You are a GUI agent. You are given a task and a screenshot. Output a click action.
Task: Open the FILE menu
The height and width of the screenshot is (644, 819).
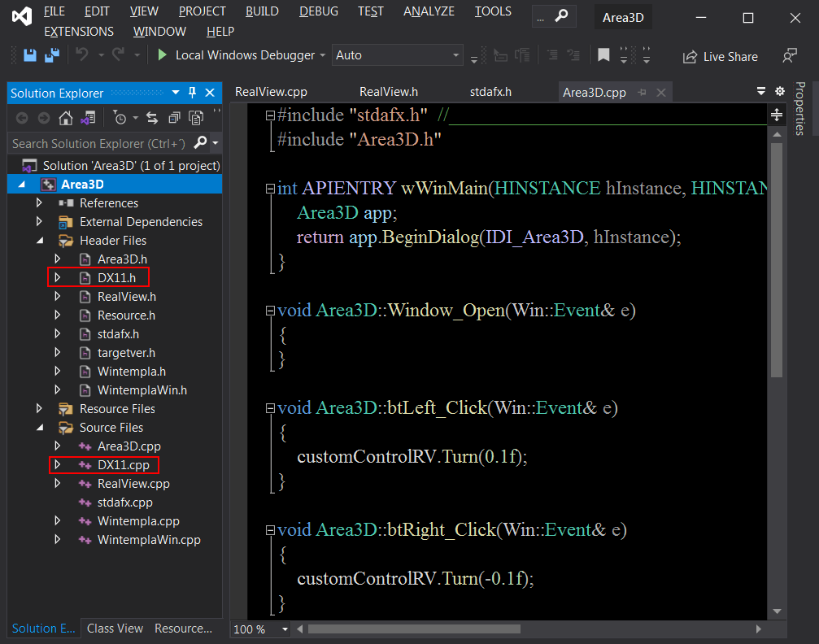[54, 11]
